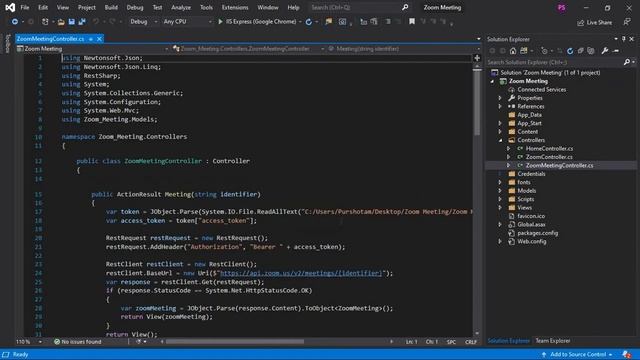Click the Solution Explorer Home icon
640x360 pixels.
click(513, 51)
